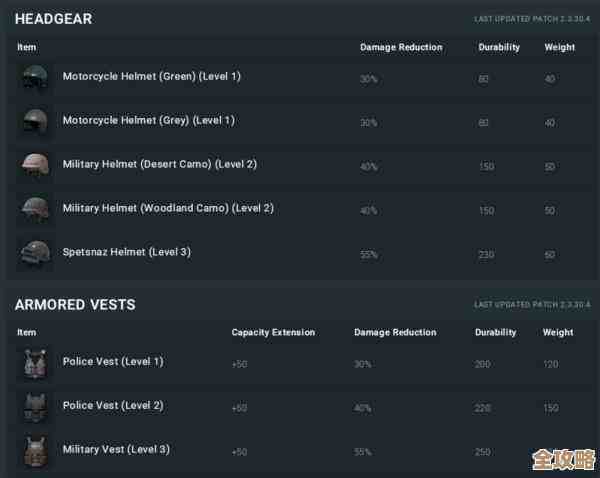
Task: Click the ARMORED VESTS section heading
Action: [75, 304]
